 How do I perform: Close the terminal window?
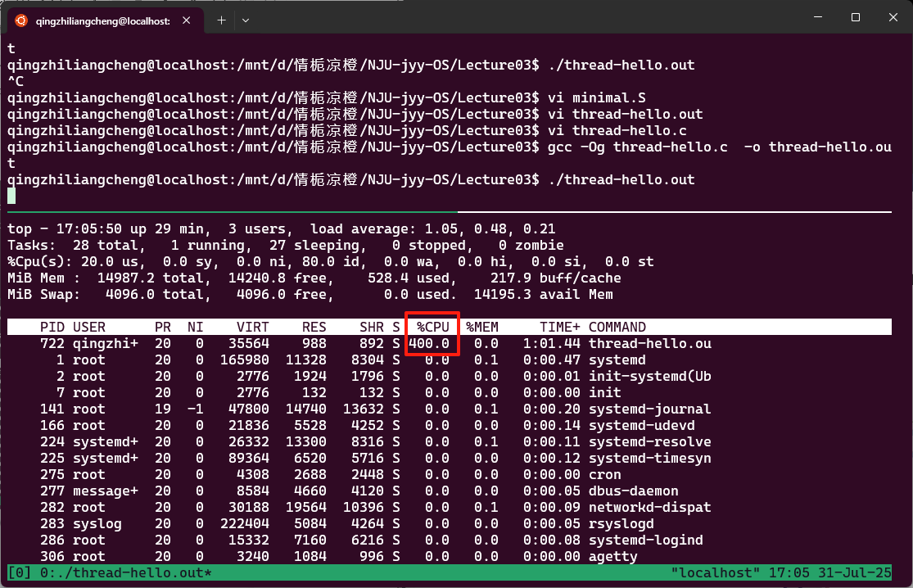point(893,17)
